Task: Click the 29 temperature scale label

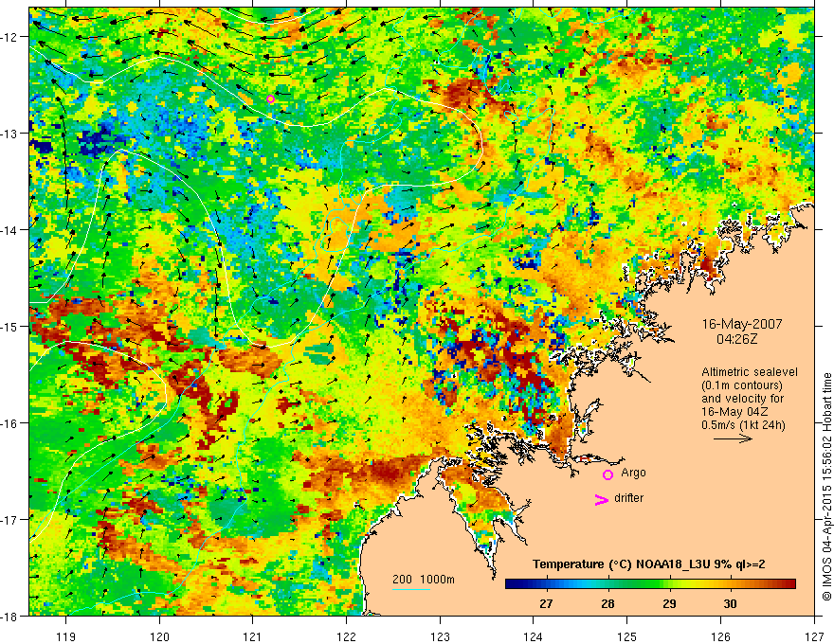Action: click(670, 603)
